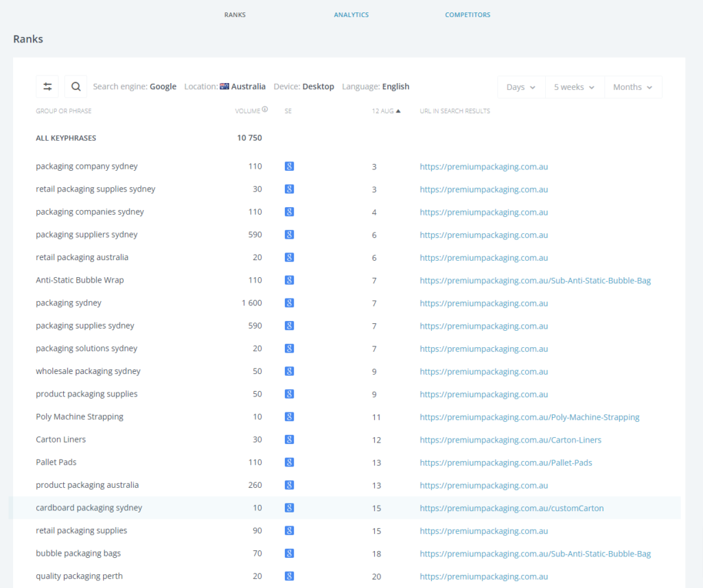Select phrase 'Poly Machine Strapping'
Screen dimensions: 703x588
(x=80, y=416)
